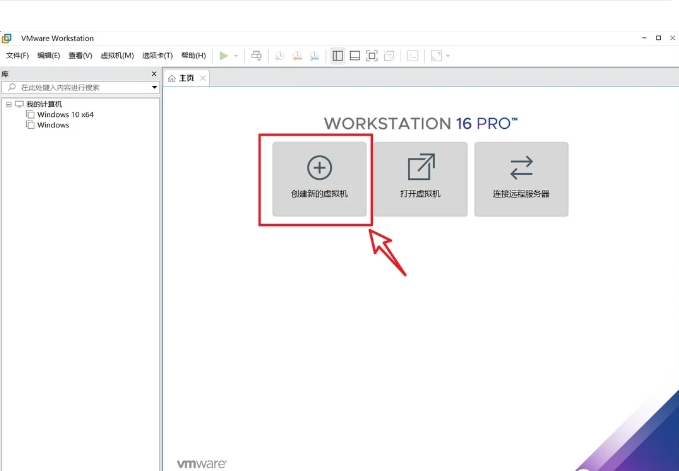Minimize the VMware Workstation window
This screenshot has height=471, width=679.
[x=644, y=38]
